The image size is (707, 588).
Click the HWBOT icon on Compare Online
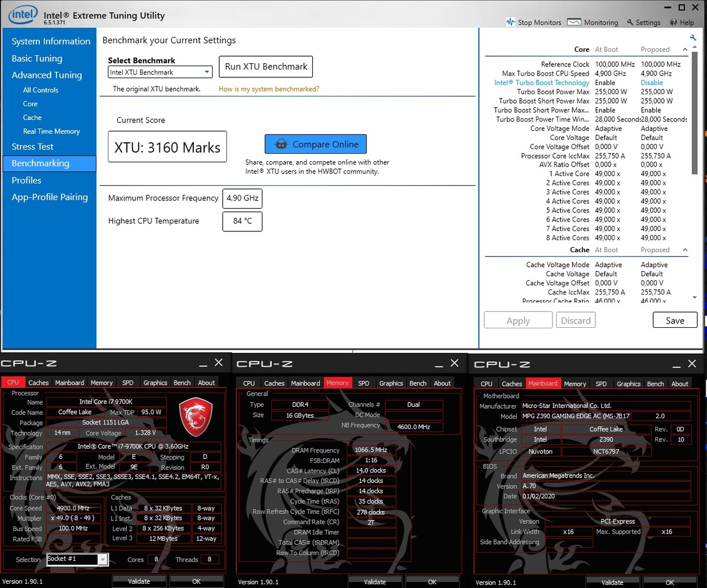click(281, 144)
